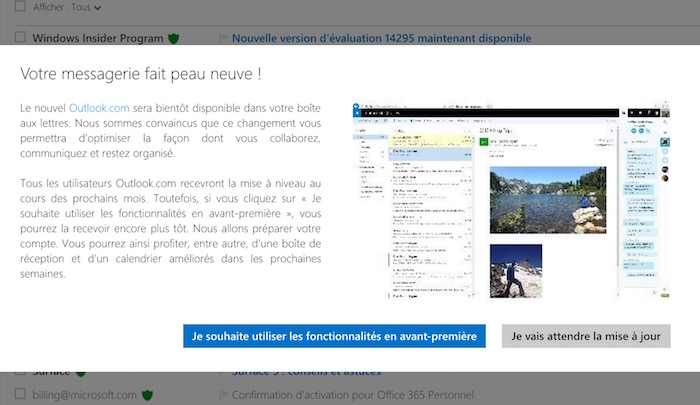The height and width of the screenshot is (405, 700).
Task: Click the Surface sender name
Action: [56, 372]
